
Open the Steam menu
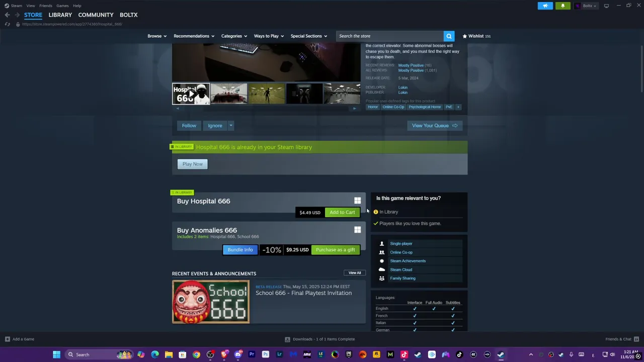[x=16, y=6]
